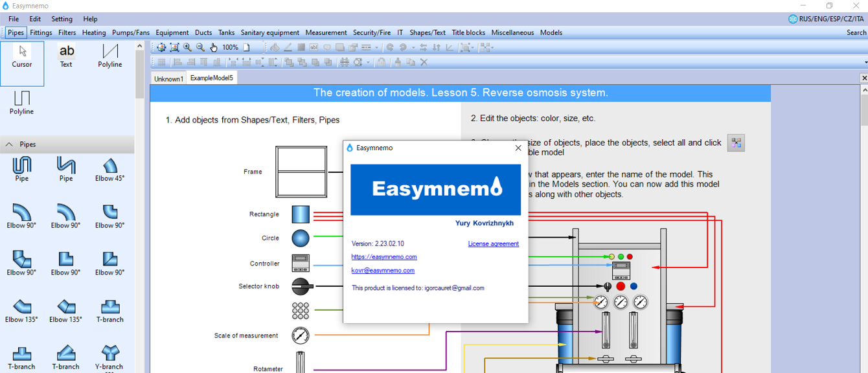This screenshot has width=868, height=373.
Task: Open the Edit menu
Action: (35, 19)
